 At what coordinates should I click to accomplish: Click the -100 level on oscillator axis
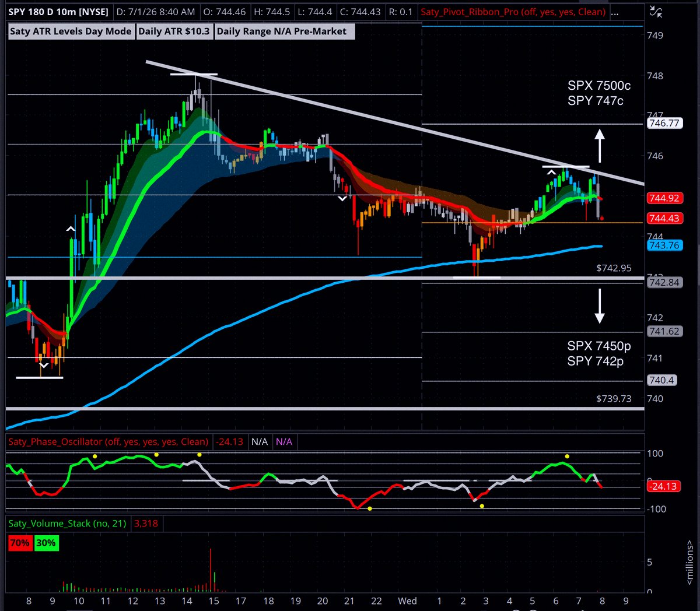657,509
